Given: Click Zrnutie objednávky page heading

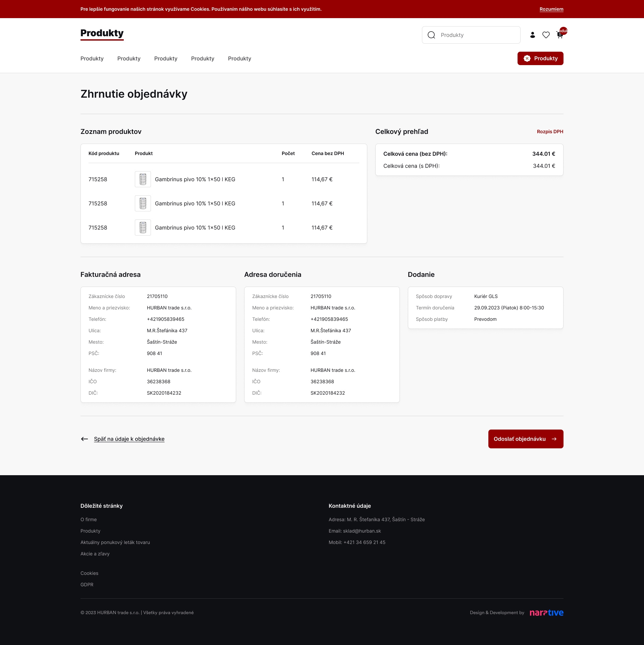Looking at the screenshot, I should click(134, 94).
